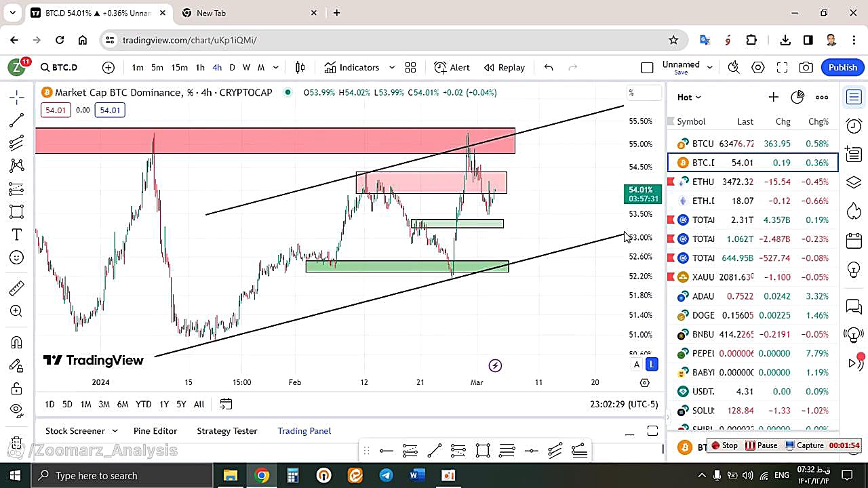This screenshot has width=868, height=488.
Task: Open the chats speech bubble icon
Action: 854,306
